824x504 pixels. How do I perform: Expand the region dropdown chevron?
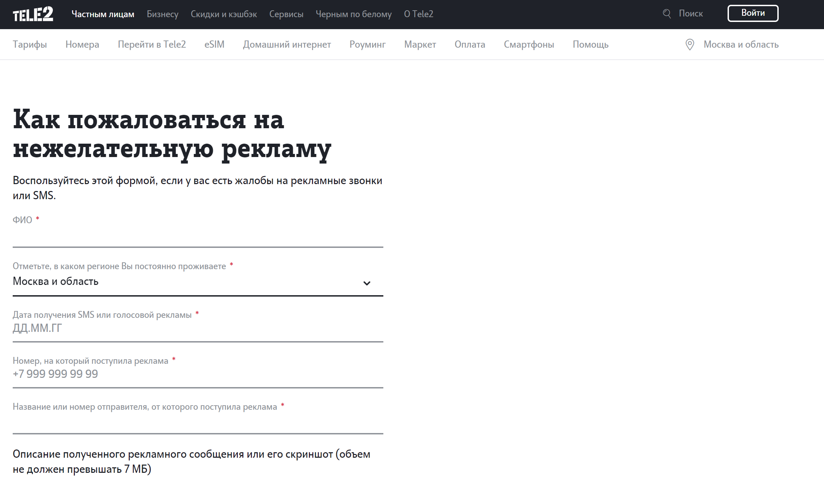pyautogui.click(x=367, y=283)
